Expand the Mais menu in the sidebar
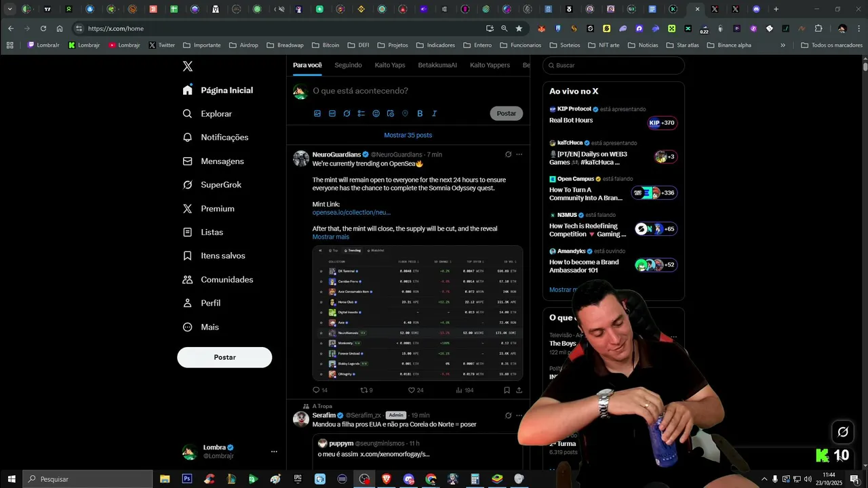868x488 pixels. point(200,327)
